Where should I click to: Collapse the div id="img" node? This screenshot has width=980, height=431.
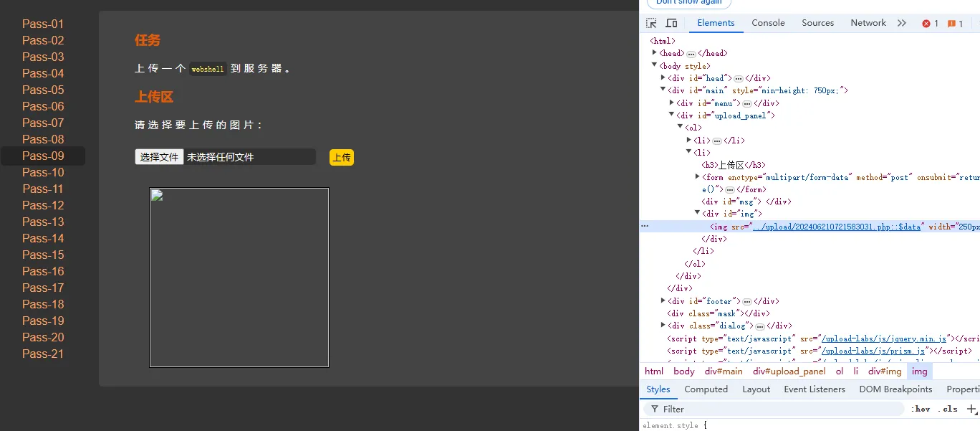698,214
